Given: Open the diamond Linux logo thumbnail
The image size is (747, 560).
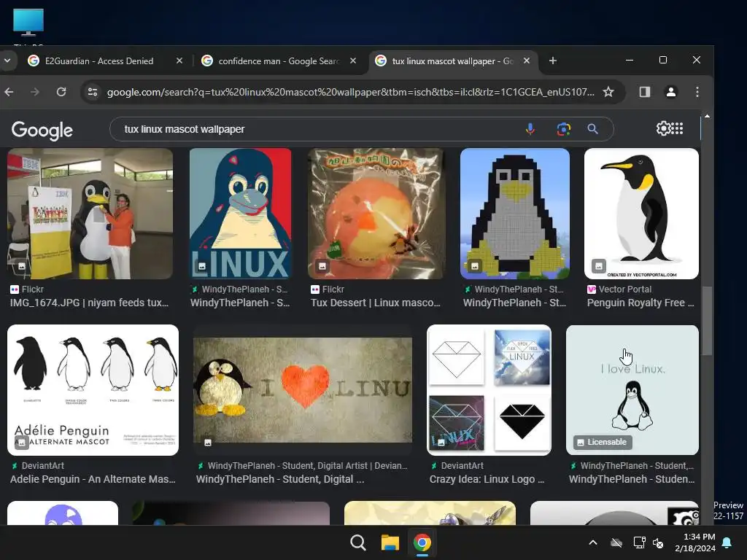Looking at the screenshot, I should point(489,390).
